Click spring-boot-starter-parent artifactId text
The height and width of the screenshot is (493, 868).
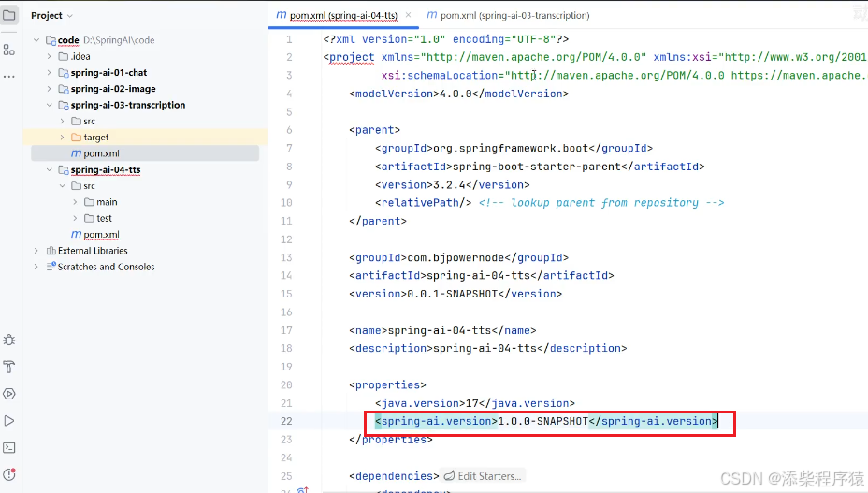point(536,167)
